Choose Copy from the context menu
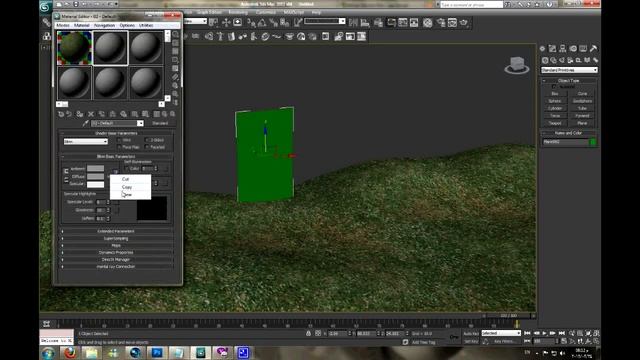 [130, 187]
